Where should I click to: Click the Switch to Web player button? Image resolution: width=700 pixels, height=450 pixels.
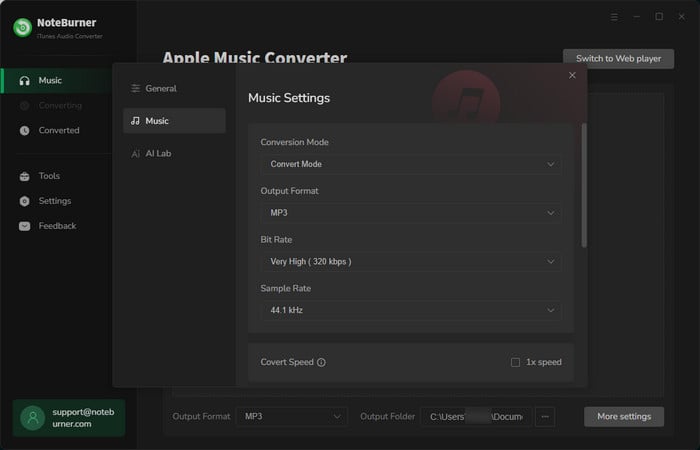tap(618, 58)
